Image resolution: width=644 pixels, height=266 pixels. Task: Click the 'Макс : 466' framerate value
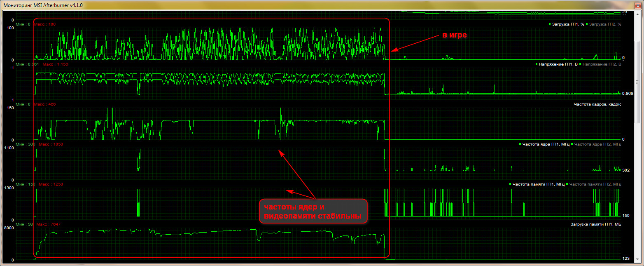point(45,104)
